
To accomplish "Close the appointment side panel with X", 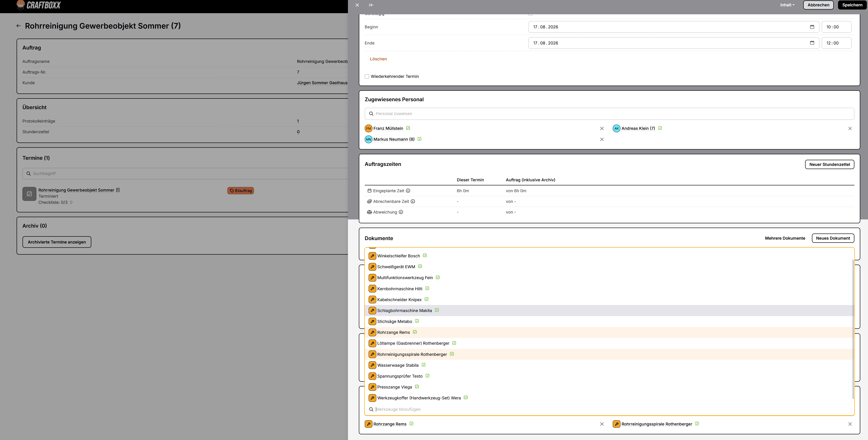I will pos(357,5).
